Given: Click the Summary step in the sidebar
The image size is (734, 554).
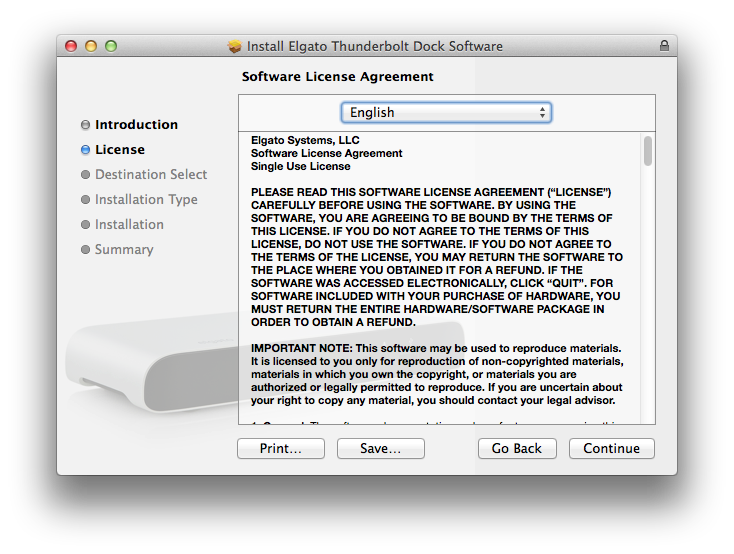Looking at the screenshot, I should [x=124, y=250].
